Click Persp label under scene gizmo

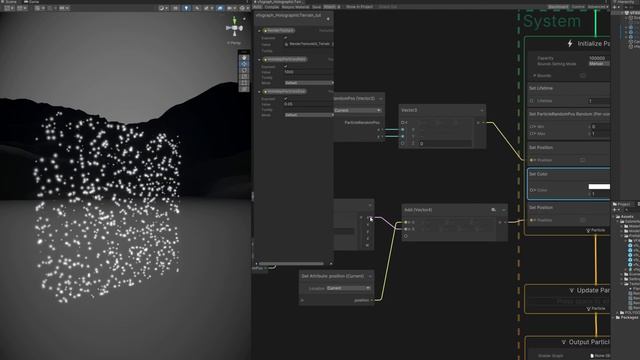[234, 43]
